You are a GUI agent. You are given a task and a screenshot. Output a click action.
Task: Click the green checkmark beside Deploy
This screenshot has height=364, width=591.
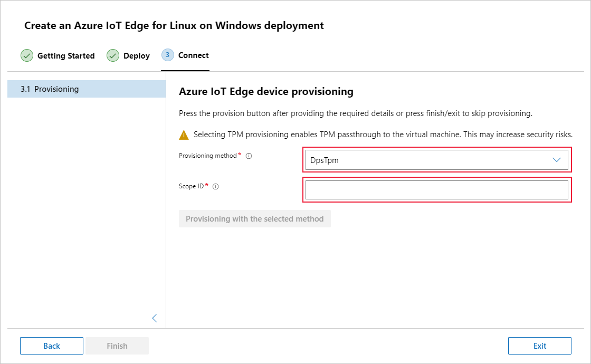click(x=112, y=55)
